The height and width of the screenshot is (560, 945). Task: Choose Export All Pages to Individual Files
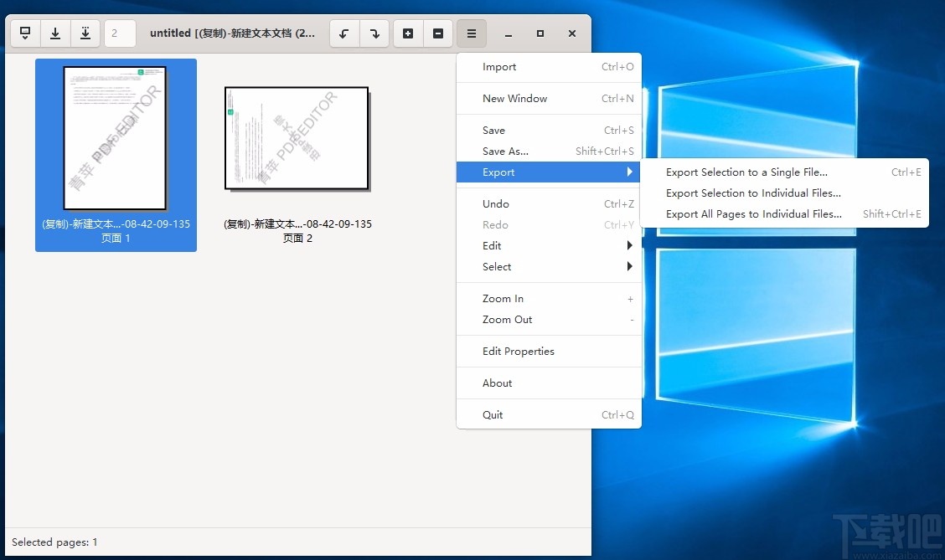[x=754, y=213]
